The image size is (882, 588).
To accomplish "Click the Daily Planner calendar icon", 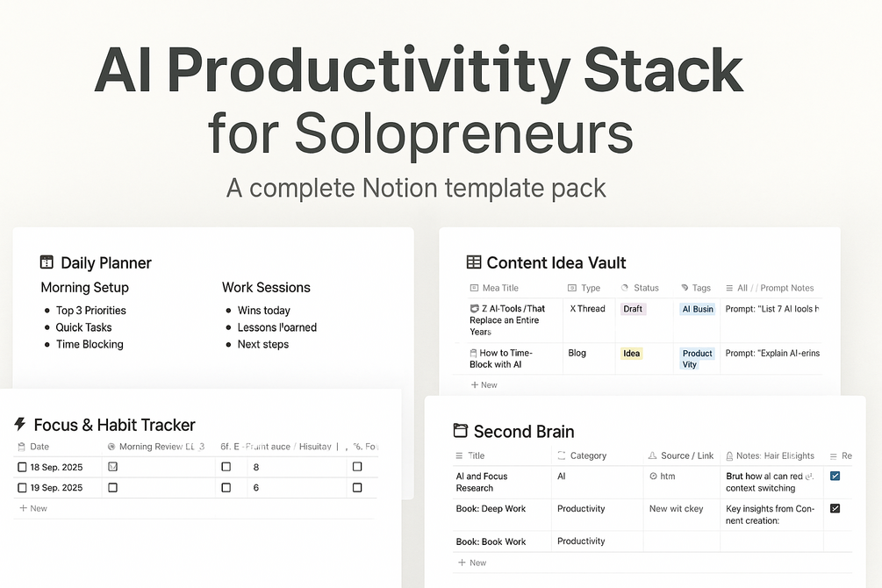I will (x=47, y=262).
